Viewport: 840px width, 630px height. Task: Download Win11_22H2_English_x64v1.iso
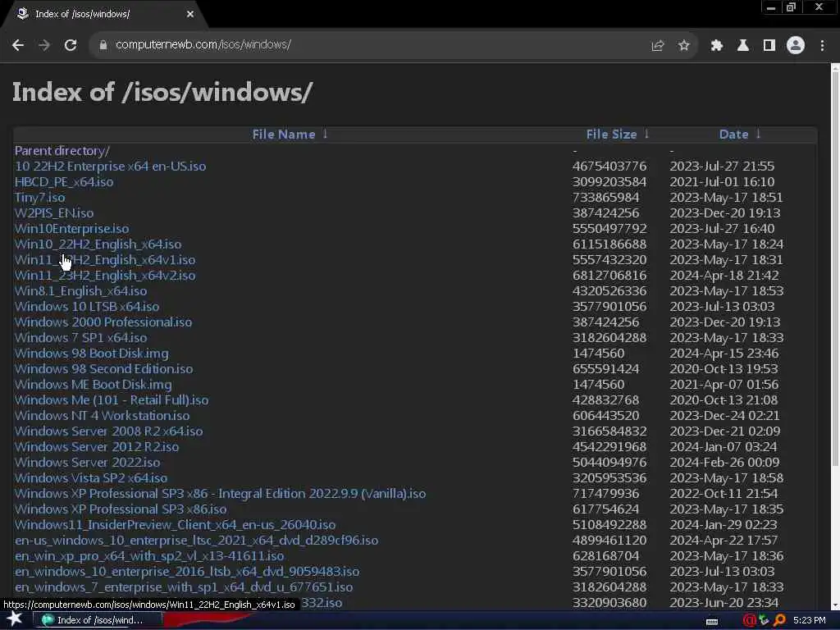coord(105,260)
